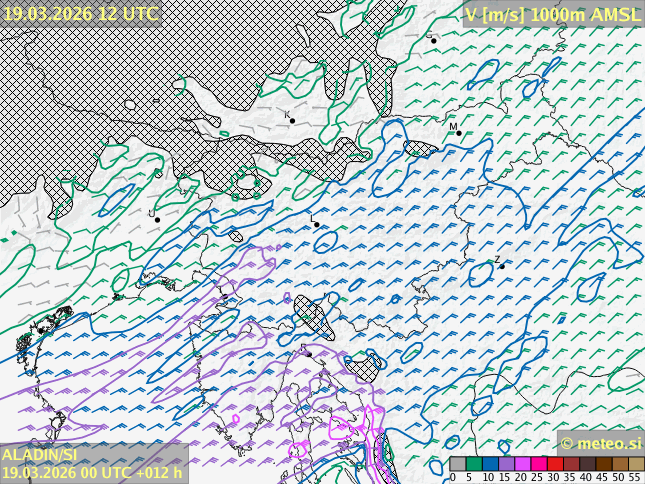
Task: Click the V [m/s] 1000m AMSL title
Action: pyautogui.click(x=552, y=13)
